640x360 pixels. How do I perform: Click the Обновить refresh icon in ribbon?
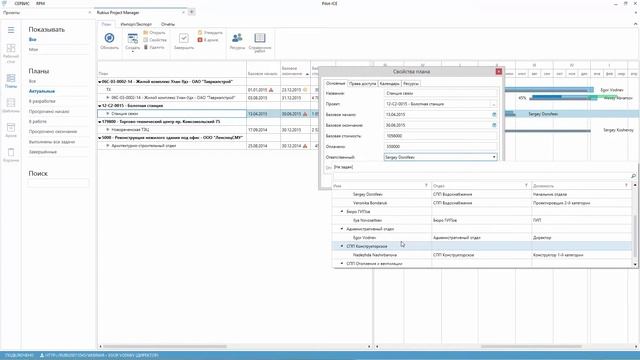tap(109, 38)
